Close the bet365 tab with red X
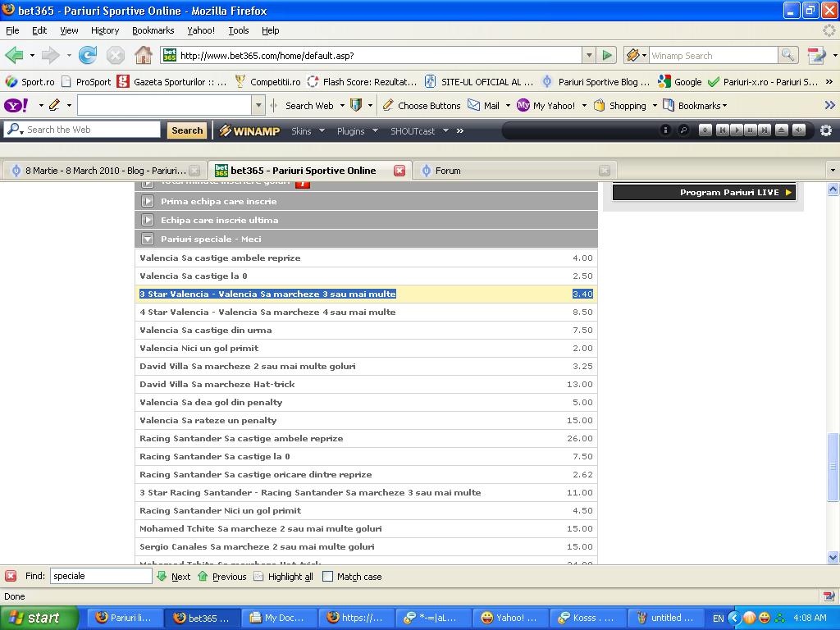 tap(399, 171)
